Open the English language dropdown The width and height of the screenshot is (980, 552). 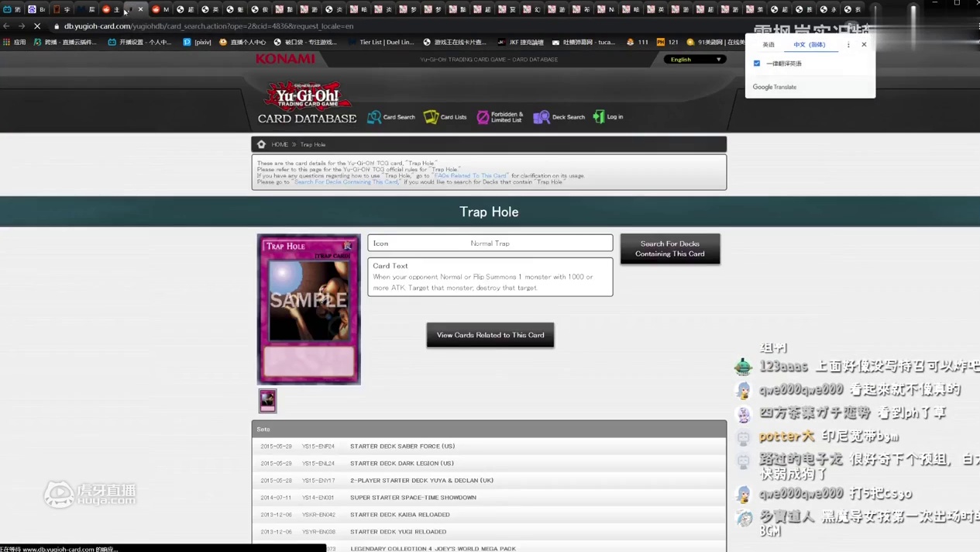click(695, 59)
